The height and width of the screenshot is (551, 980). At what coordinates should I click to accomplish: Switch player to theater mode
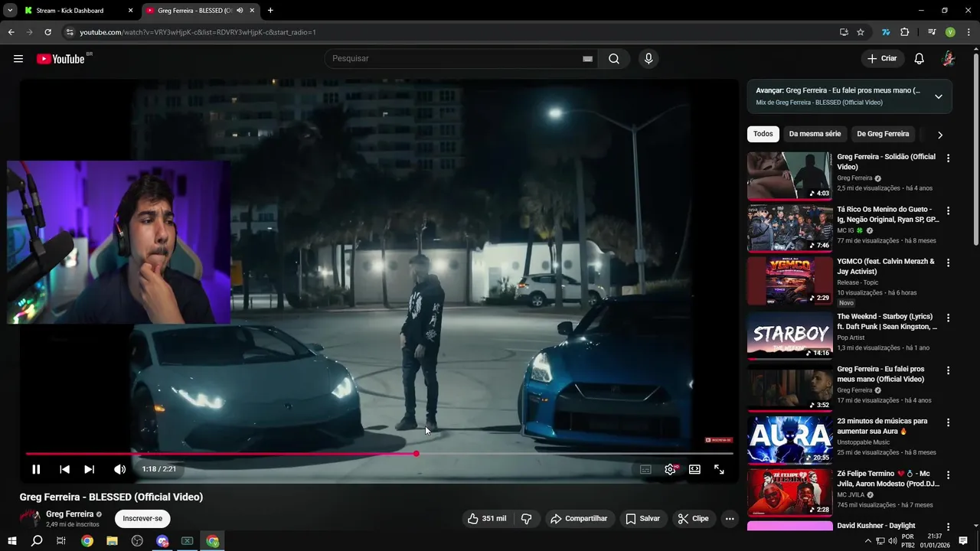[x=694, y=469]
